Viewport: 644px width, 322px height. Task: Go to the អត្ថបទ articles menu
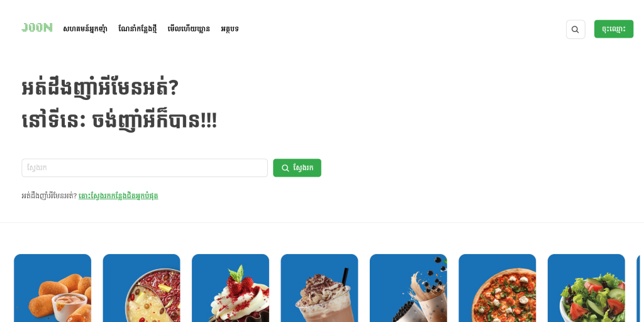[x=230, y=29]
